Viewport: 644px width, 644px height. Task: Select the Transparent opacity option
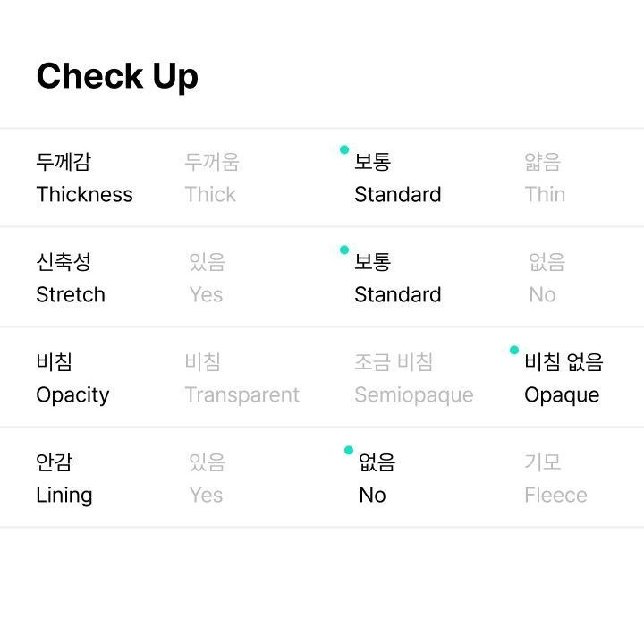(x=241, y=378)
